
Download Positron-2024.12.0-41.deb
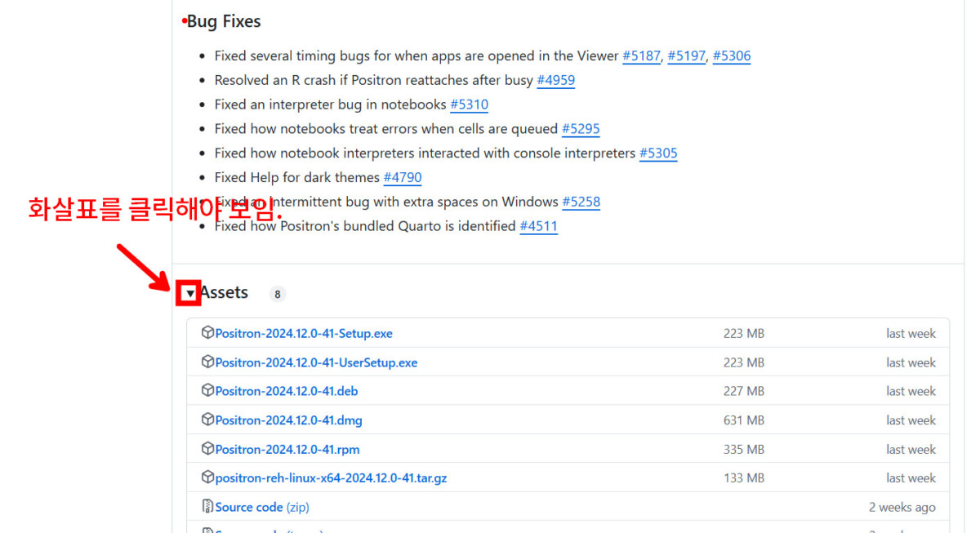point(287,391)
